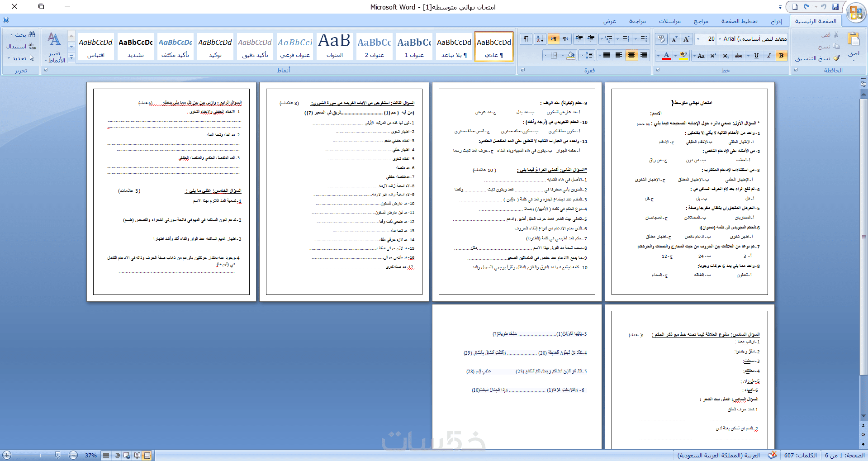Click the font color red A swatch
868x461 pixels.
point(666,56)
